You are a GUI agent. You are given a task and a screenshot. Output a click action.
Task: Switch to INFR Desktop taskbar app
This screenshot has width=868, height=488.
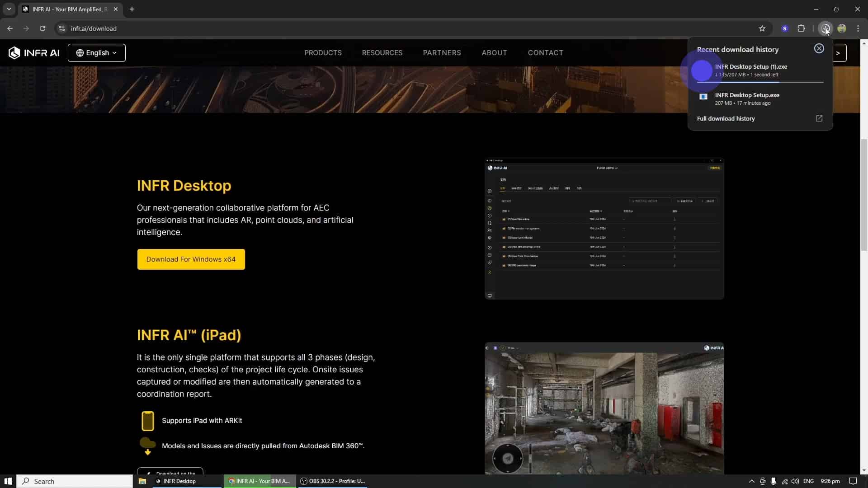pos(188,481)
